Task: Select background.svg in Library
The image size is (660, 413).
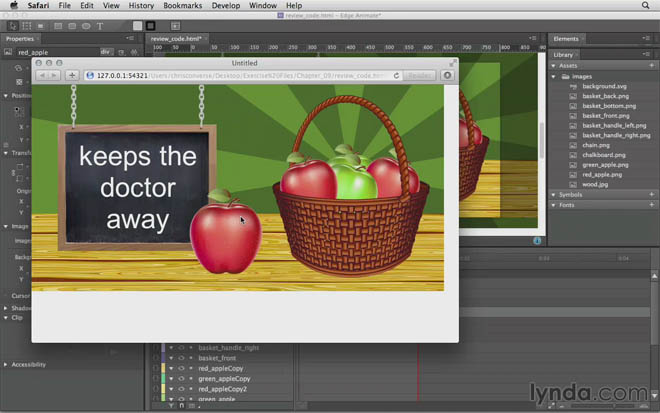Action: click(604, 86)
